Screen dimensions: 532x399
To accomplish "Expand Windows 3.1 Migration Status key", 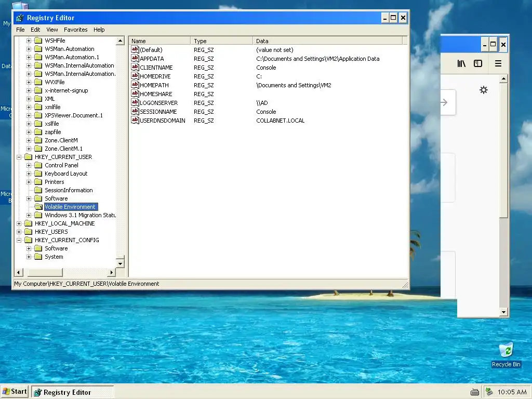I will 29,215.
